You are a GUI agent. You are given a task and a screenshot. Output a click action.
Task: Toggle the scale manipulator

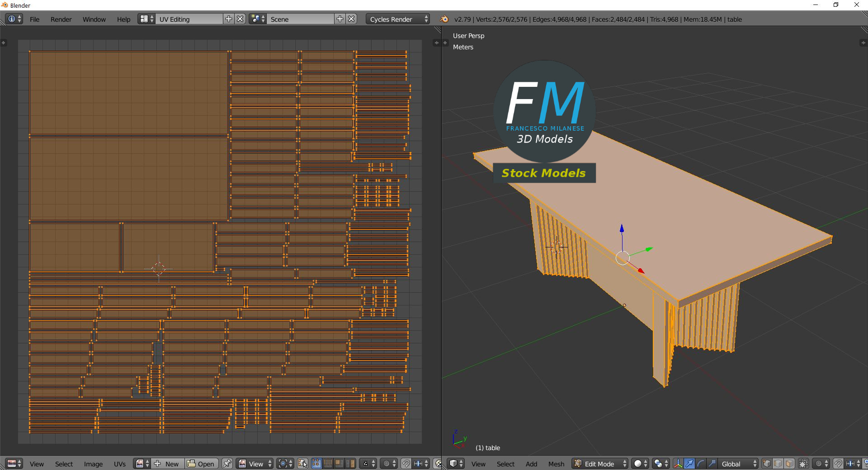coord(712,464)
